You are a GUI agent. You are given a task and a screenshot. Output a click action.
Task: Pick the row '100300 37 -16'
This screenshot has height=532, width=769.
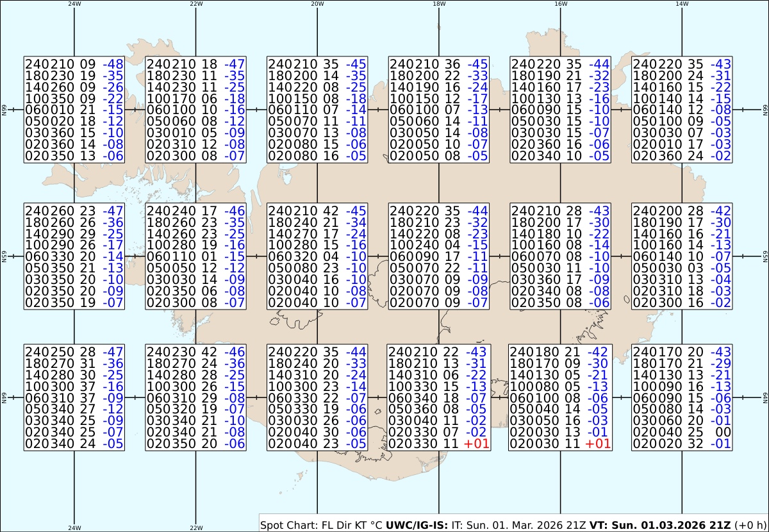pos(74,387)
